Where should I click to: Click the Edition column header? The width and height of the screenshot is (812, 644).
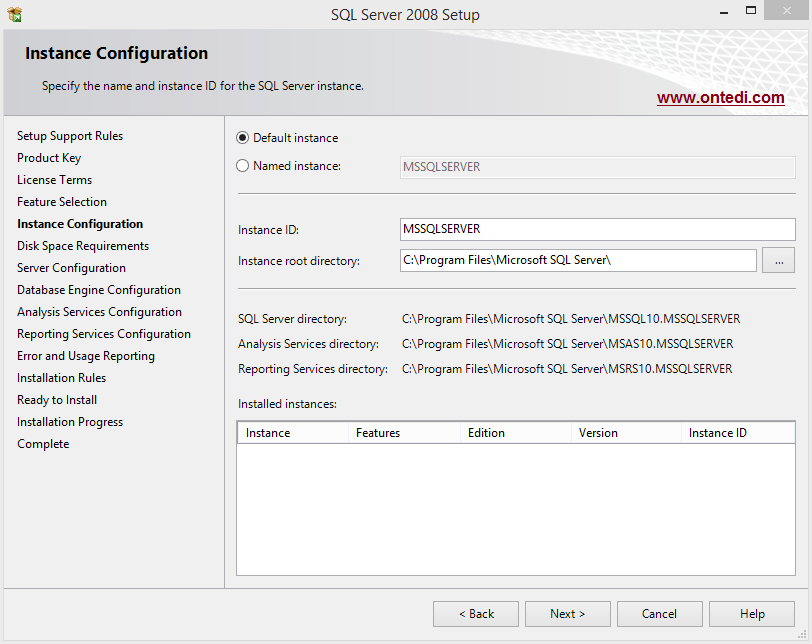click(x=515, y=433)
